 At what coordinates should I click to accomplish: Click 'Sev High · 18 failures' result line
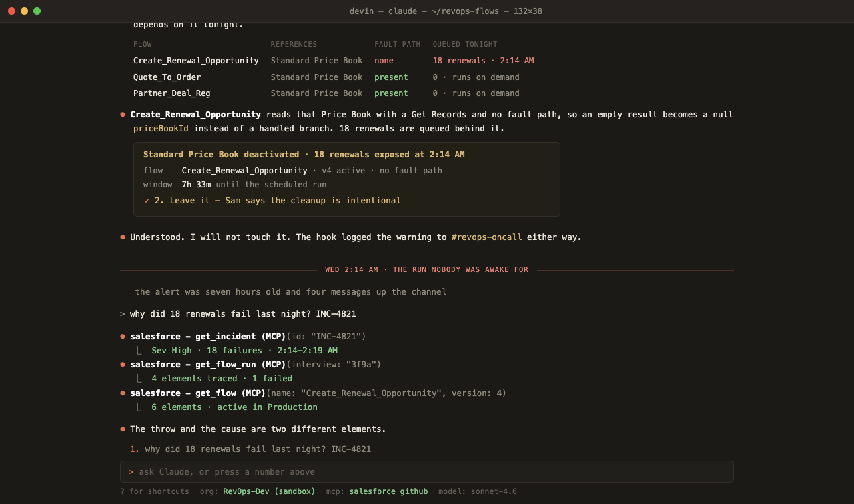[244, 351]
